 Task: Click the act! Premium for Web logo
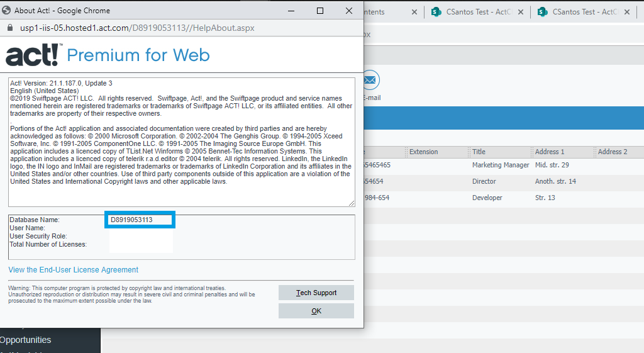[x=108, y=55]
